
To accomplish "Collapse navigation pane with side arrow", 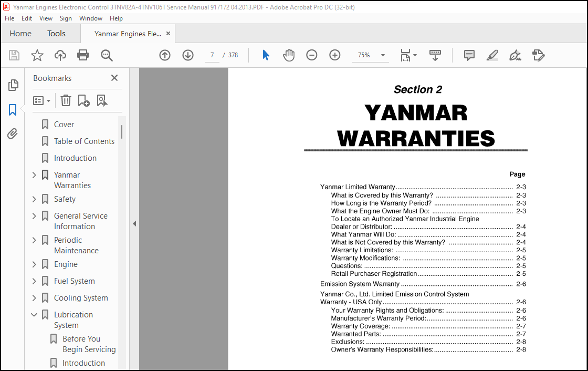I will point(134,224).
